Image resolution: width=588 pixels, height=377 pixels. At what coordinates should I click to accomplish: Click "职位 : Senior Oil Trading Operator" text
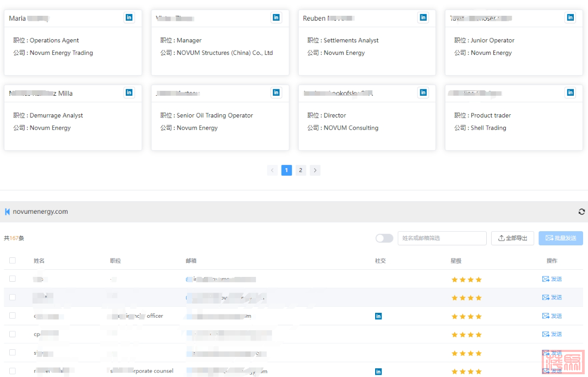(207, 115)
